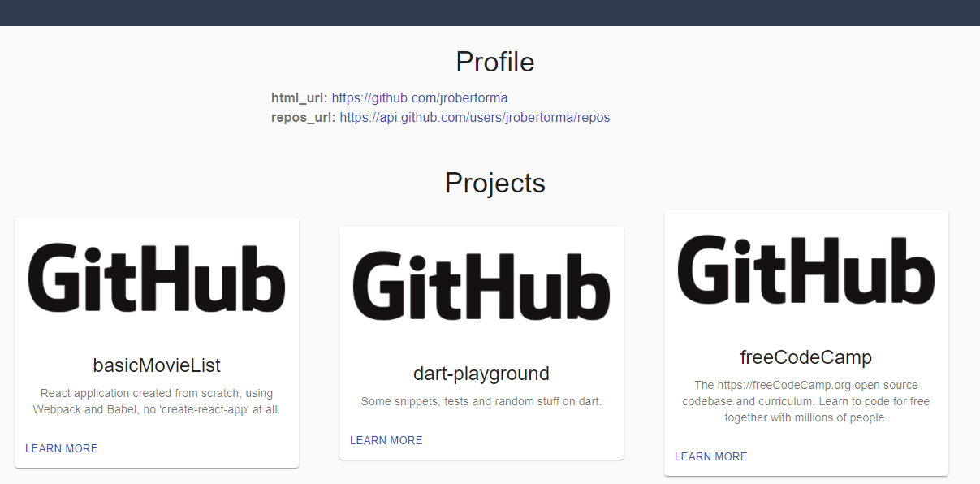Click the GitHub logo on dart-playground card
Screen dimensions: 980x484
pyautogui.click(x=481, y=286)
